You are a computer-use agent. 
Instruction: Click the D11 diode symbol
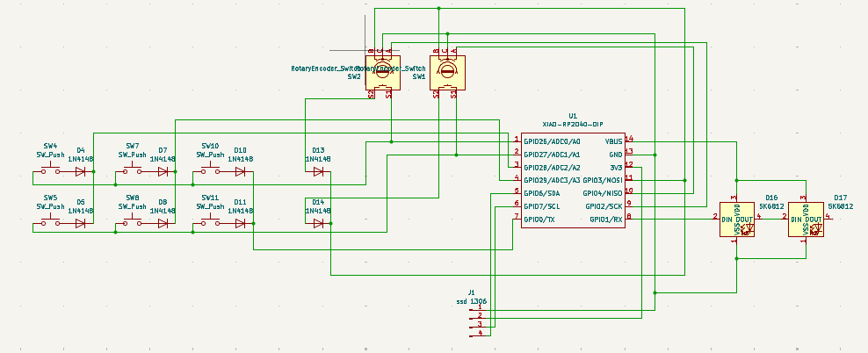pyautogui.click(x=240, y=223)
